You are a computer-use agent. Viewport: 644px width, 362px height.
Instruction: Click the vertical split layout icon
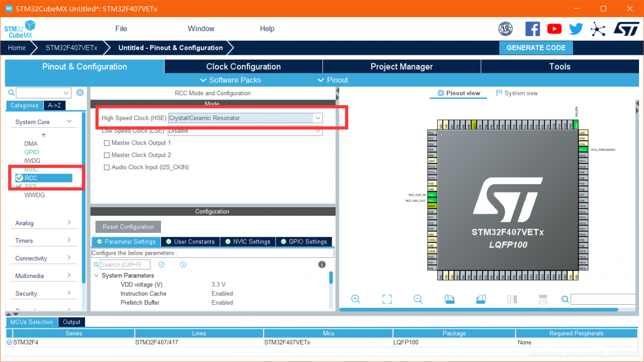543,299
